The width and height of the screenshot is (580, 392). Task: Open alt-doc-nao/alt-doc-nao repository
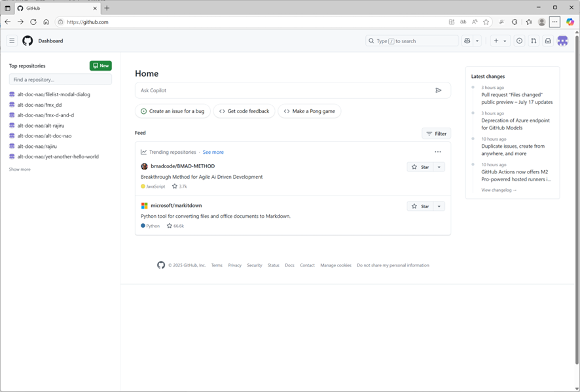pyautogui.click(x=45, y=135)
